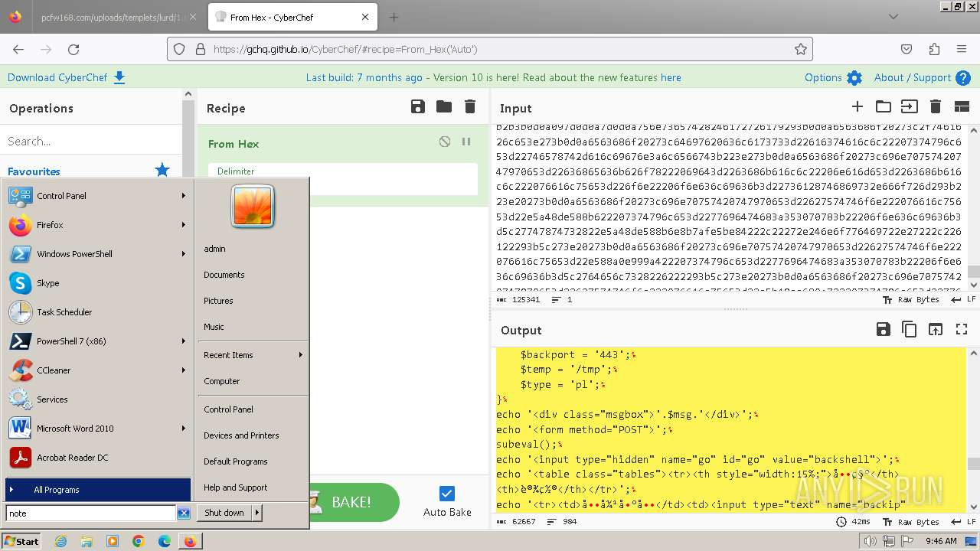The image size is (980, 551).
Task: Clear the recipe with the trash icon
Action: pyautogui.click(x=470, y=106)
